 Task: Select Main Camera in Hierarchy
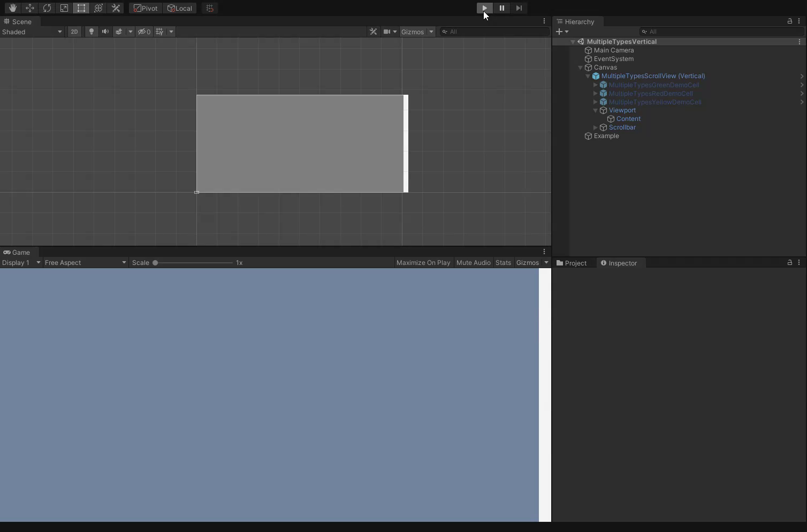tap(613, 50)
